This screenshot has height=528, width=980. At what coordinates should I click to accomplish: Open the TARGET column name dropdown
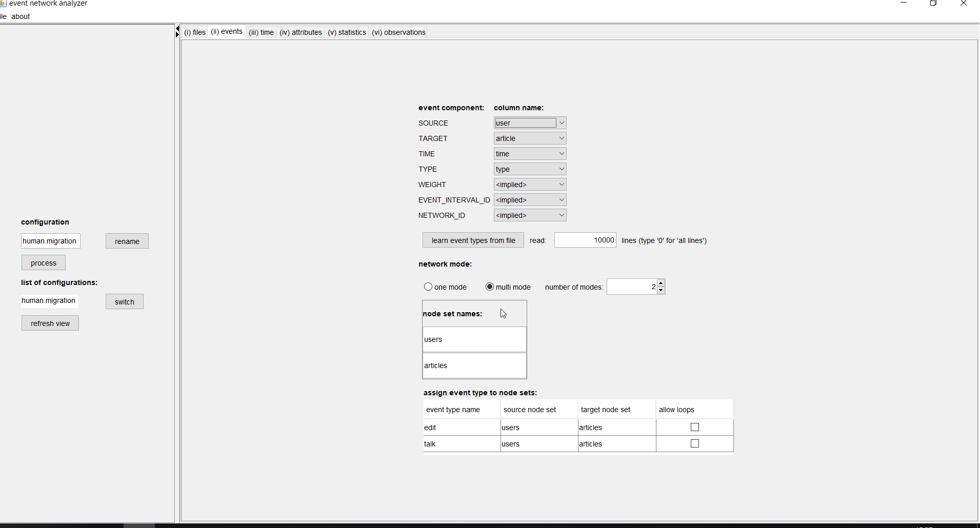click(x=562, y=138)
